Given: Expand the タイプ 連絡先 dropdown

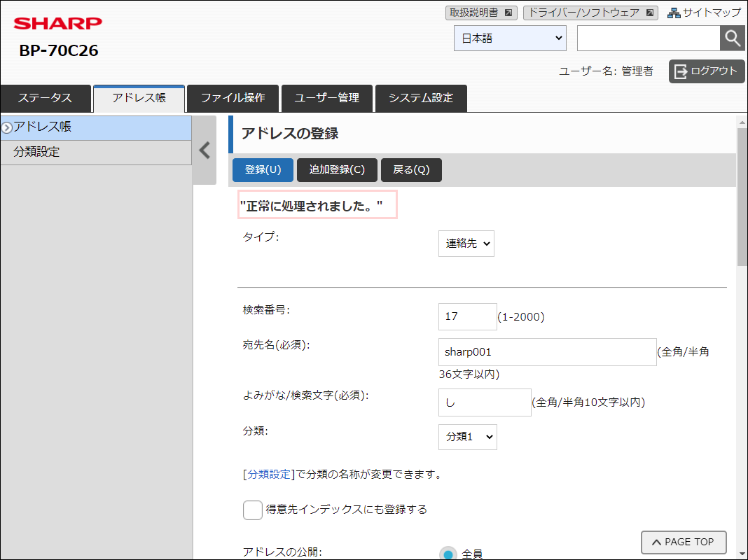Looking at the screenshot, I should click(466, 244).
